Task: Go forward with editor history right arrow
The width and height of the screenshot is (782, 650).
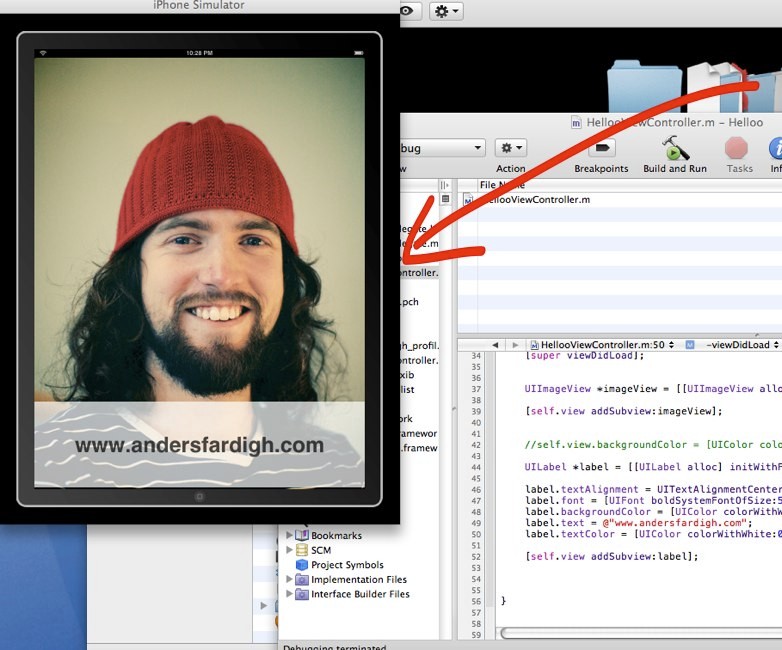Action: (x=515, y=345)
